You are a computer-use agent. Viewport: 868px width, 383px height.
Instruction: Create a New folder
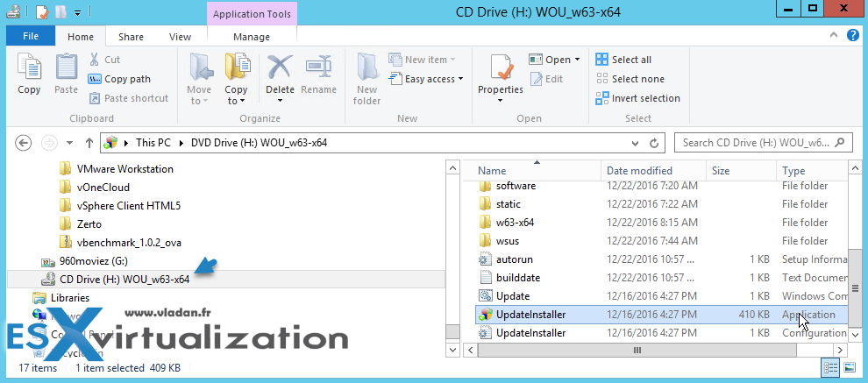(x=366, y=79)
